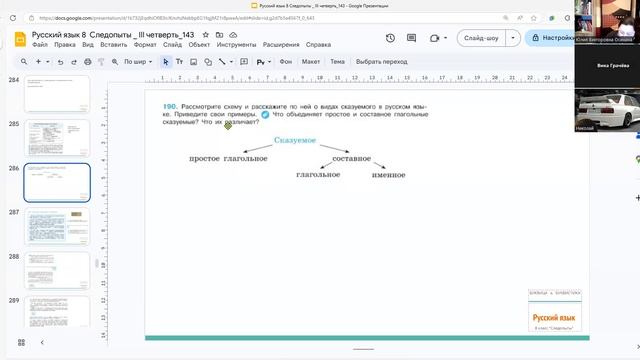The height and width of the screenshot is (360, 640).
Task: Select the line tool
Action: (222, 62)
